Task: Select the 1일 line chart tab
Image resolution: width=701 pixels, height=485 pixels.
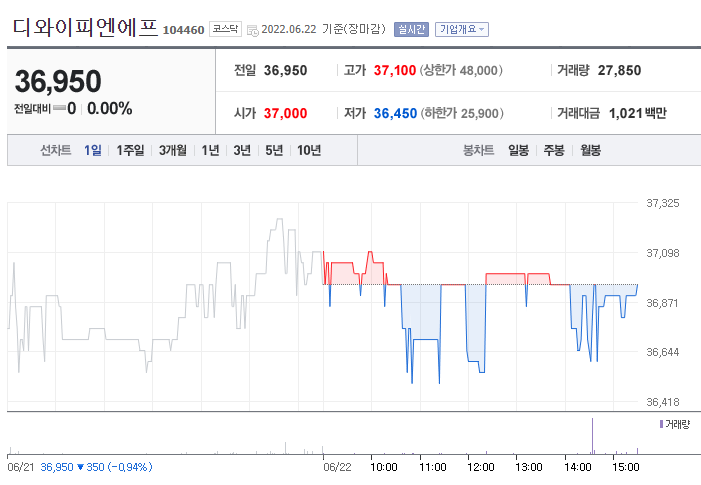Action: (x=93, y=150)
